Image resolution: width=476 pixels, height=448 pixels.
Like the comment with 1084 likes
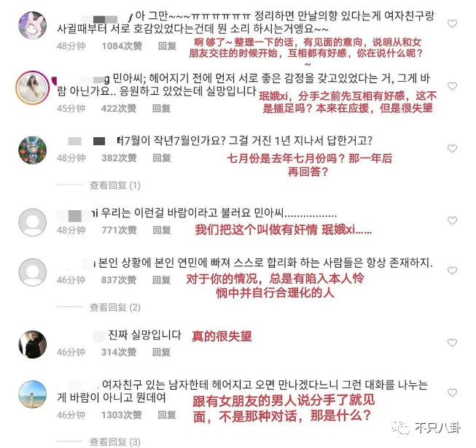point(452,23)
